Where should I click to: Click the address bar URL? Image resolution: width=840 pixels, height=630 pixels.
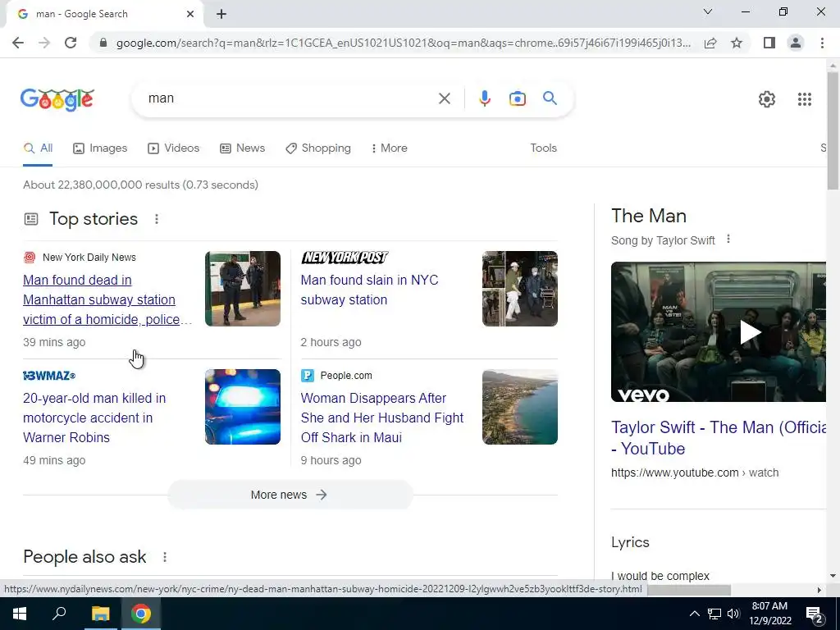pyautogui.click(x=403, y=43)
